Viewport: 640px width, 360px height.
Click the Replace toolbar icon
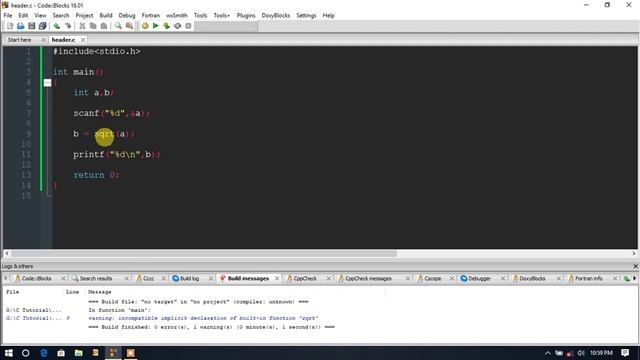tap(129, 26)
